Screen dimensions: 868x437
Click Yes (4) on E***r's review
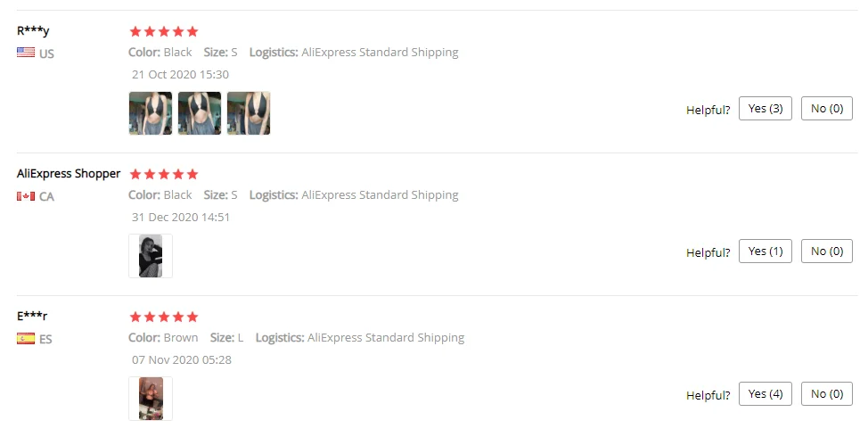766,394
